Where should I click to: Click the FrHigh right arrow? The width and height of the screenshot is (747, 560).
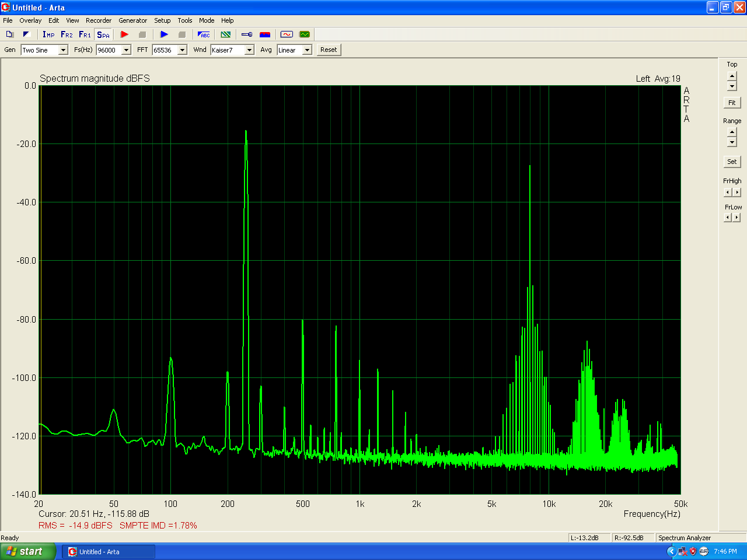point(737,192)
